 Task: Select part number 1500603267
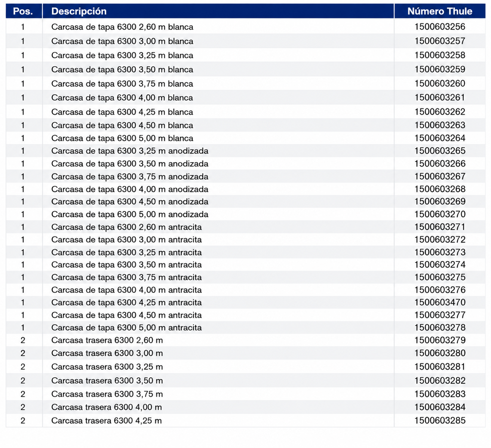tap(440, 176)
